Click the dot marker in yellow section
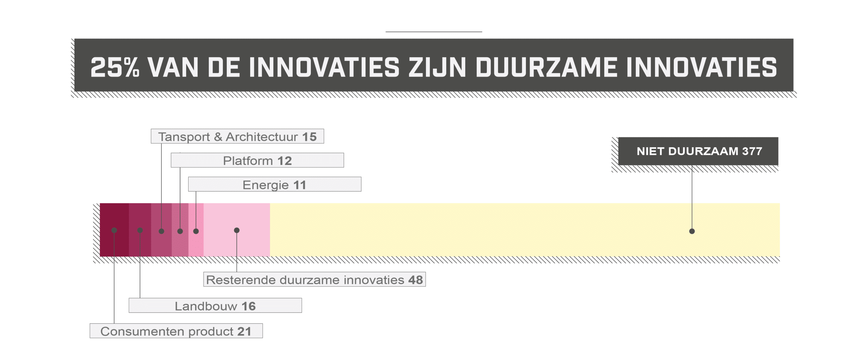Screen dimensions: 868x358 tap(692, 231)
